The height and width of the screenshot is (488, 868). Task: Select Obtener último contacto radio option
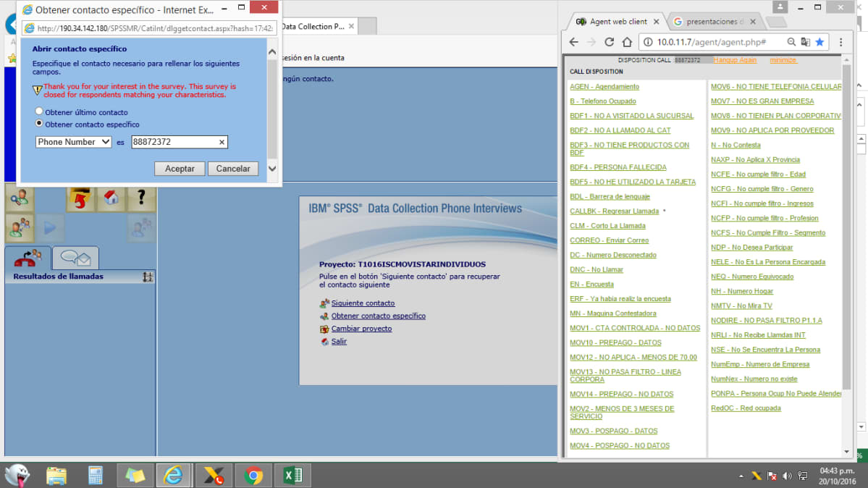click(39, 112)
